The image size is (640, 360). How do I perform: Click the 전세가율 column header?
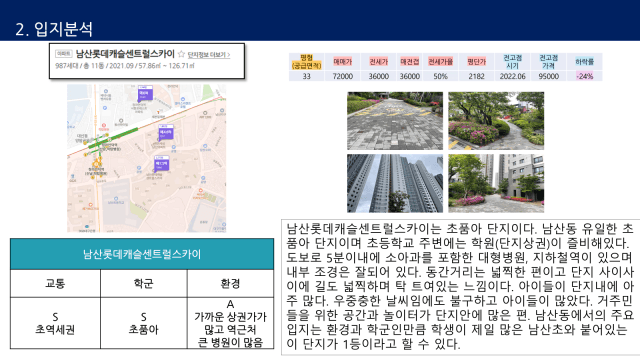440,62
